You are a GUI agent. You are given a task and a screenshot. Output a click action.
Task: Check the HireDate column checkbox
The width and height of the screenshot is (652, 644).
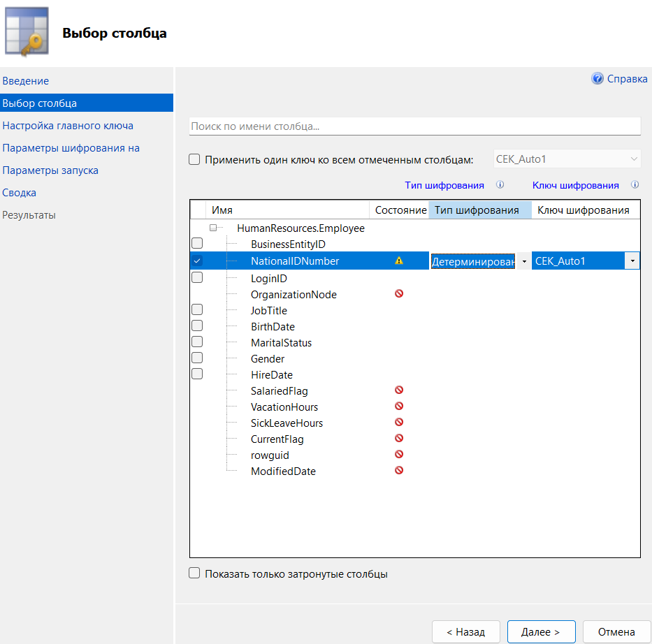tap(197, 374)
